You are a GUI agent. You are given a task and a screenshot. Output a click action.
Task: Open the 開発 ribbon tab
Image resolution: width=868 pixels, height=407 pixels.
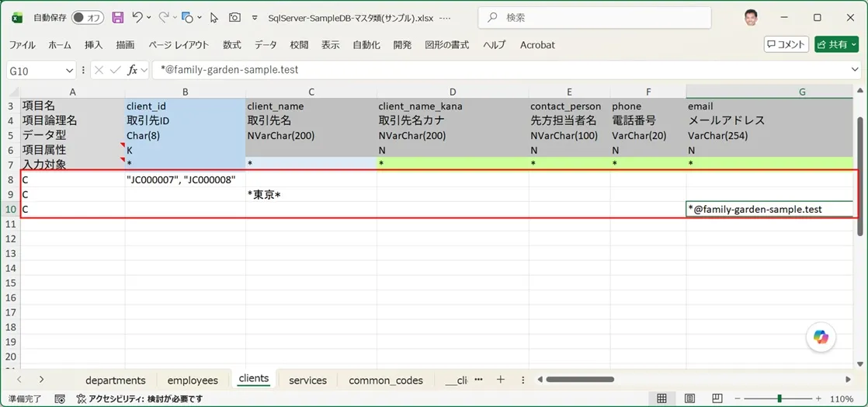(402, 45)
